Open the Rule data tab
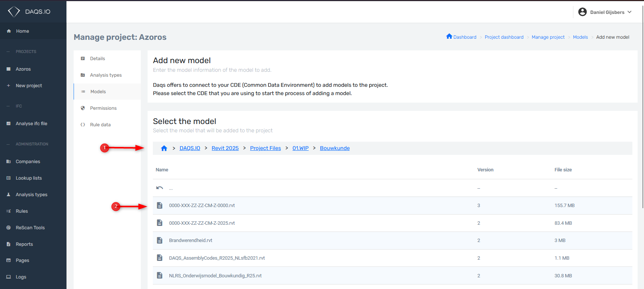The image size is (644, 289). 107,125
